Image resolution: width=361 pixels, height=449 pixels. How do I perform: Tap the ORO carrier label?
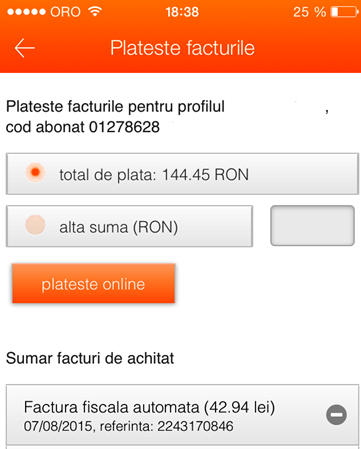pyautogui.click(x=65, y=12)
